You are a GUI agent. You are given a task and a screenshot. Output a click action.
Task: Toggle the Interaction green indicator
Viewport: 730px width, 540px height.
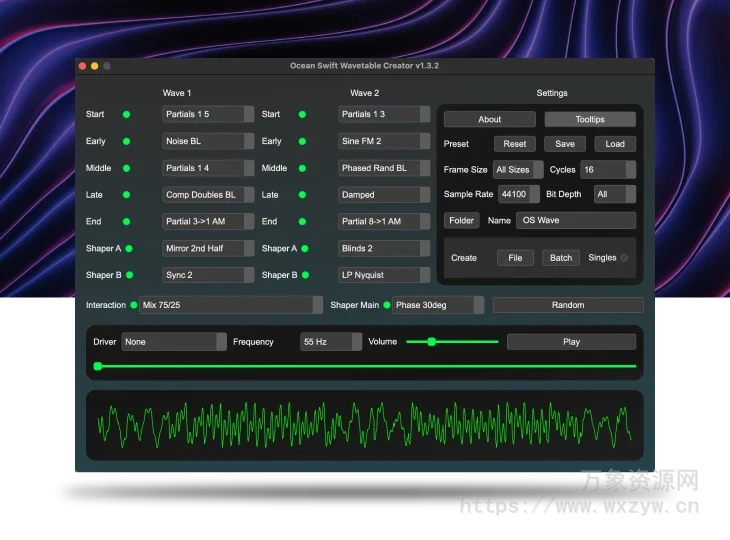pyautogui.click(x=134, y=305)
